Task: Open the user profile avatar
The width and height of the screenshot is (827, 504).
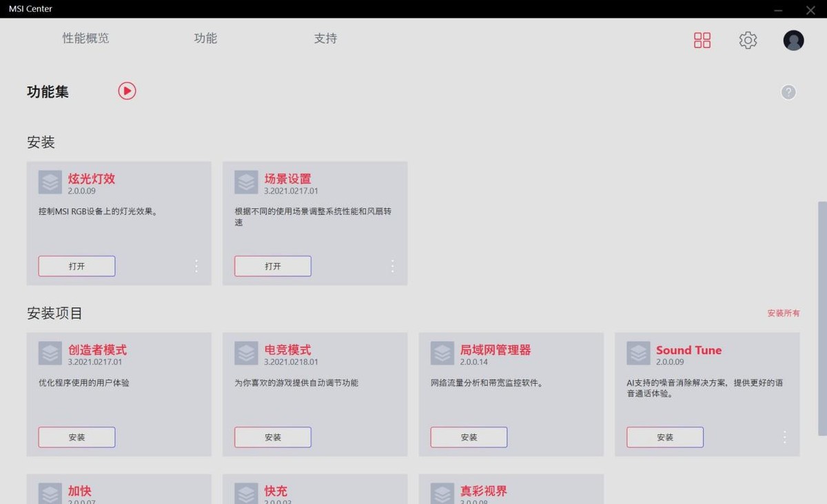Action: point(793,40)
